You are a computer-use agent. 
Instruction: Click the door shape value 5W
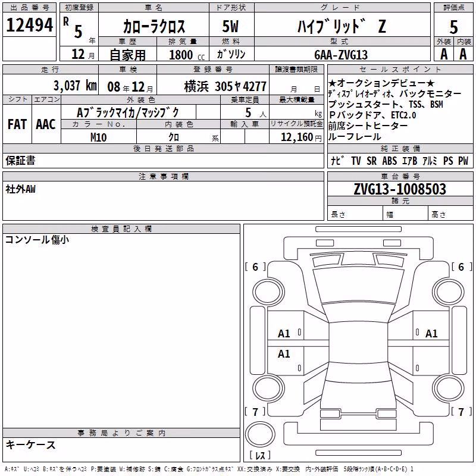point(230,26)
